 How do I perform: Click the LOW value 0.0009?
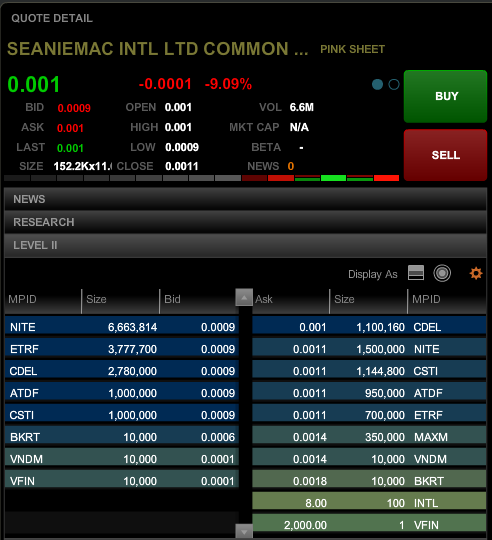(182, 147)
